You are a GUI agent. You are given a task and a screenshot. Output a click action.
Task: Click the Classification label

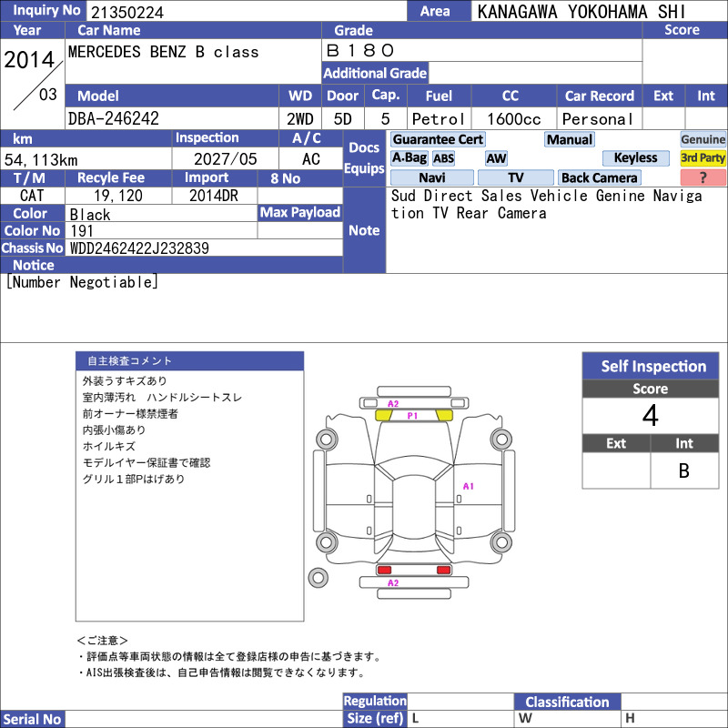pyautogui.click(x=567, y=702)
